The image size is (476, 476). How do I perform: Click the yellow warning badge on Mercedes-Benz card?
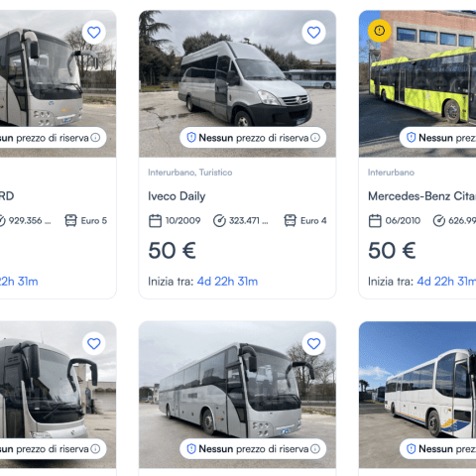380,31
